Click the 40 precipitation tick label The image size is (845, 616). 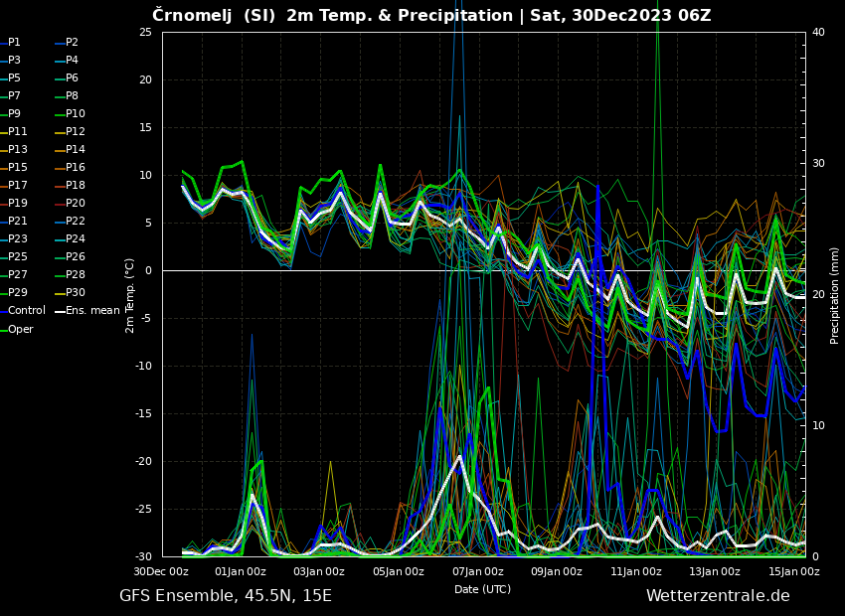[818, 33]
